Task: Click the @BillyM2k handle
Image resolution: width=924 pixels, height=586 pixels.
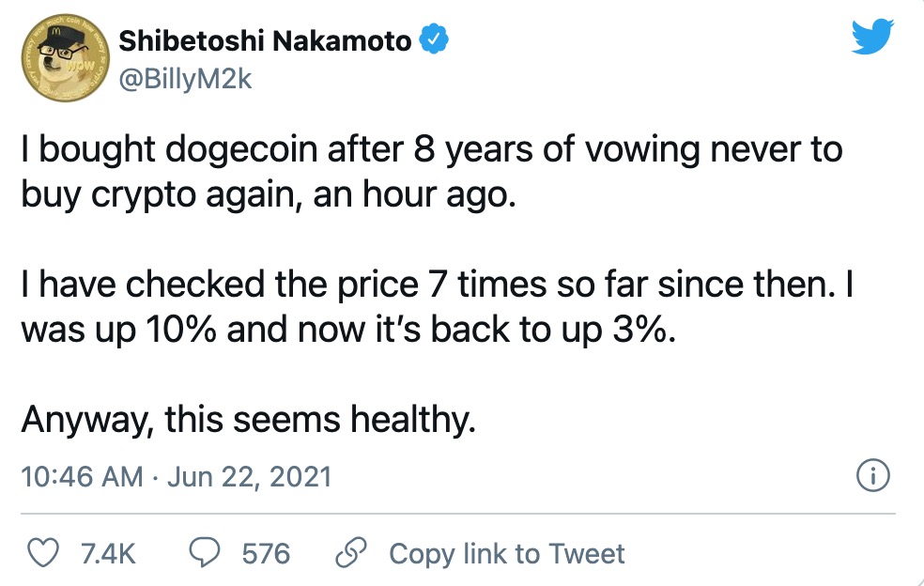Action: (x=186, y=79)
